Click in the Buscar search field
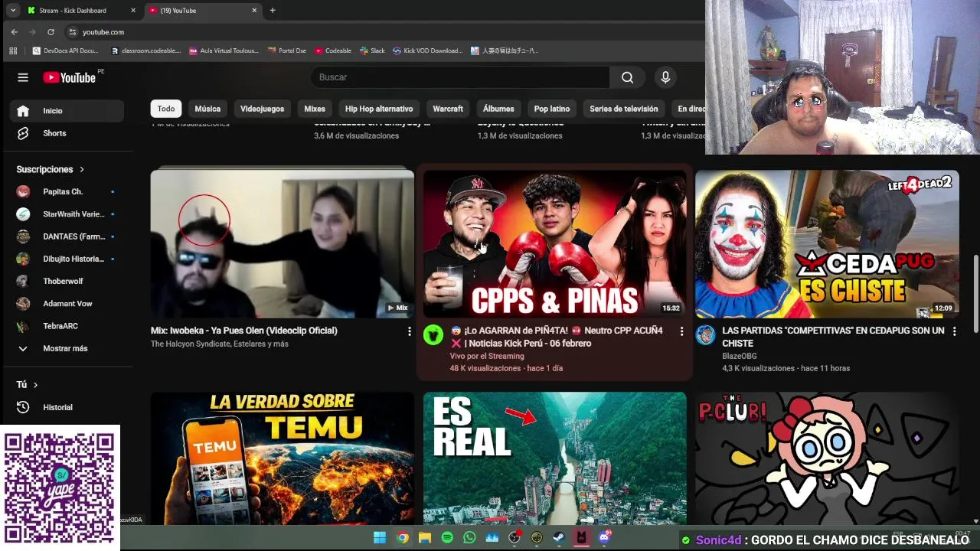Image resolution: width=980 pixels, height=551 pixels. point(459,77)
